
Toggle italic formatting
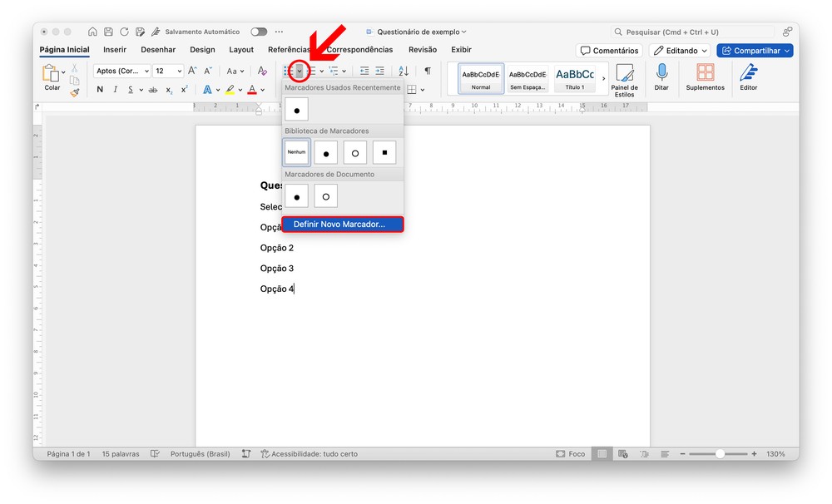pos(116,90)
